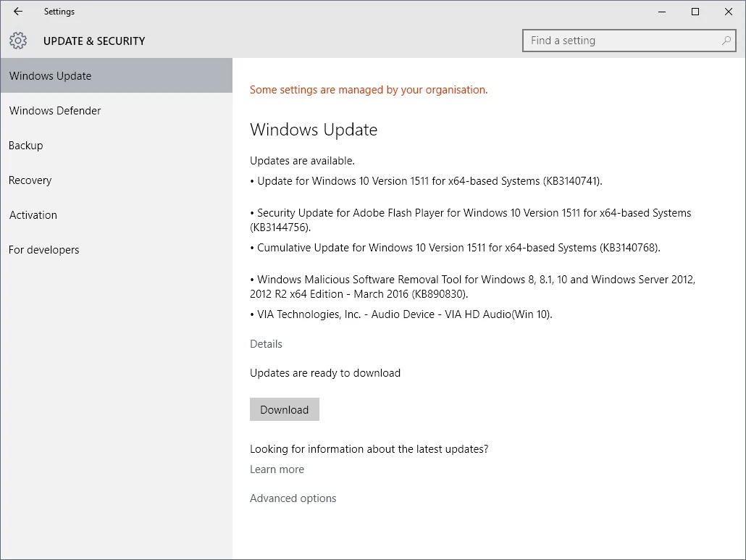Click the KB3140768 cumulative update entry

pyautogui.click(x=456, y=248)
